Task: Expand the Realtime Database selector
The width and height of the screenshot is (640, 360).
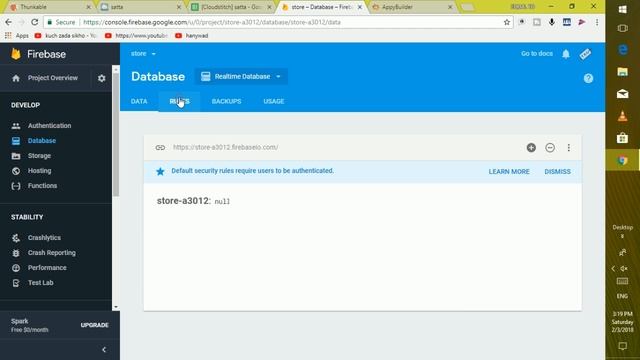Action: pos(241,77)
